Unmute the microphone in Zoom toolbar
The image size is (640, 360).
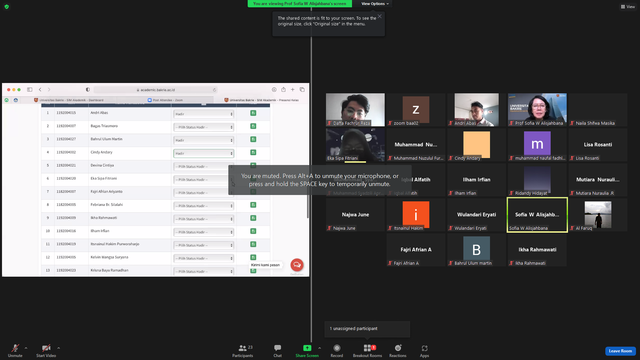15,350
